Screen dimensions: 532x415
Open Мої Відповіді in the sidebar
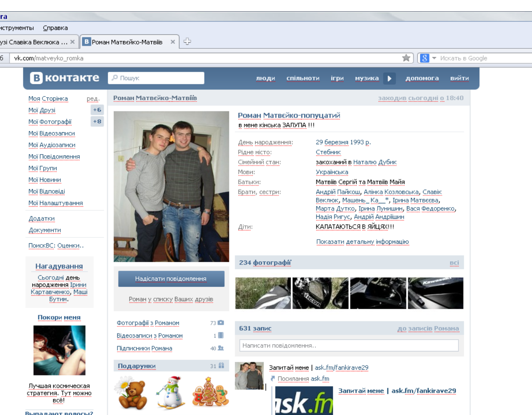click(x=47, y=192)
